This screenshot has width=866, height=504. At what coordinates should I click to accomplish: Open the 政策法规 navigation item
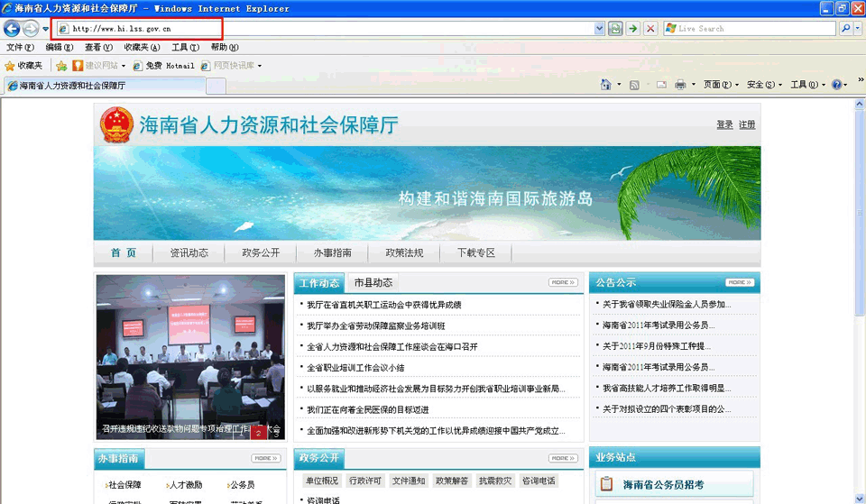coord(404,252)
